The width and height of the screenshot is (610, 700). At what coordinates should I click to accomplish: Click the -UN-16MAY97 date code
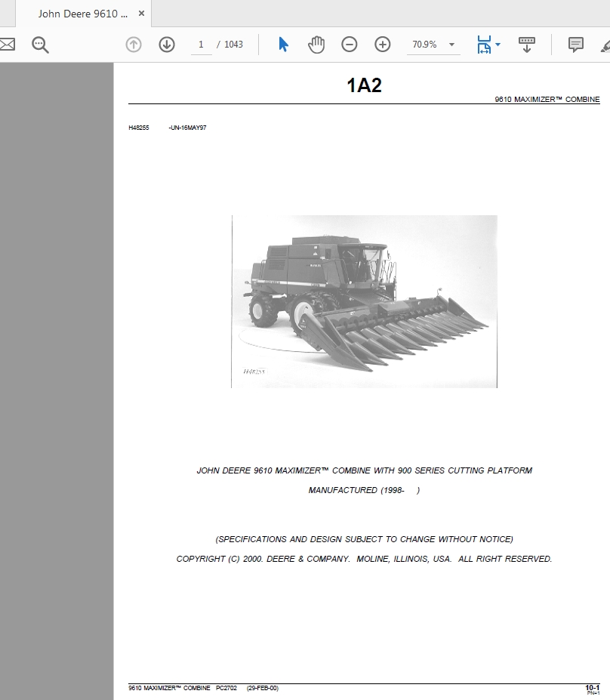coord(187,128)
